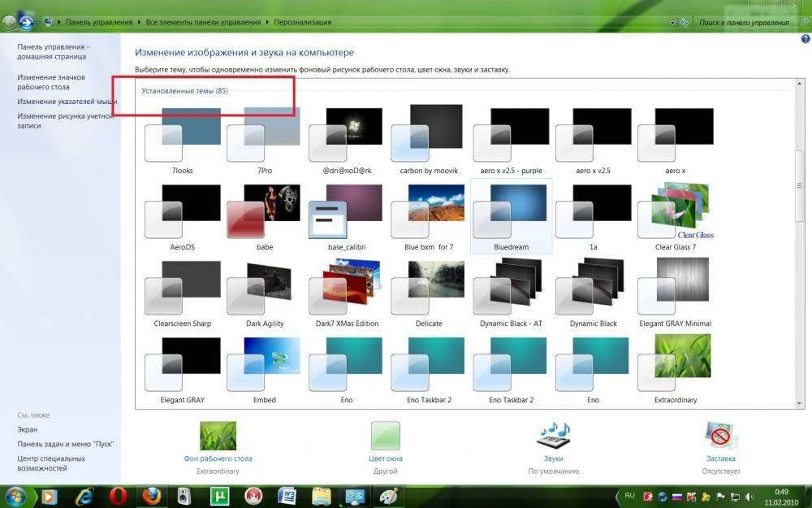Click the RU language indicator in the tray
This screenshot has width=812, height=508.
(x=629, y=495)
